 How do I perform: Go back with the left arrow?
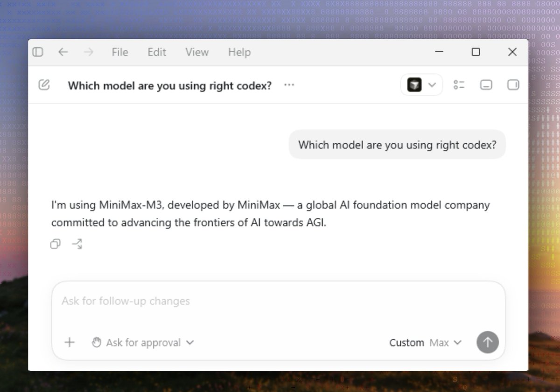pyautogui.click(x=63, y=52)
